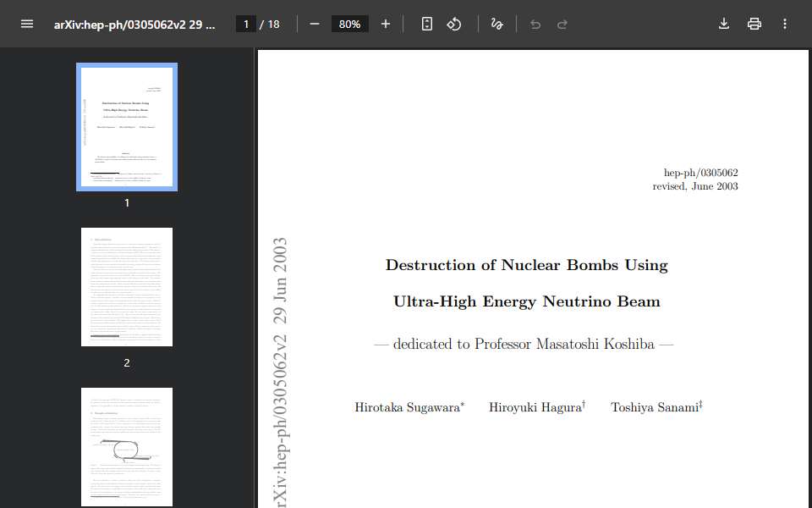Click the 80% zoom level field
The height and width of the screenshot is (508, 812).
[x=349, y=24]
